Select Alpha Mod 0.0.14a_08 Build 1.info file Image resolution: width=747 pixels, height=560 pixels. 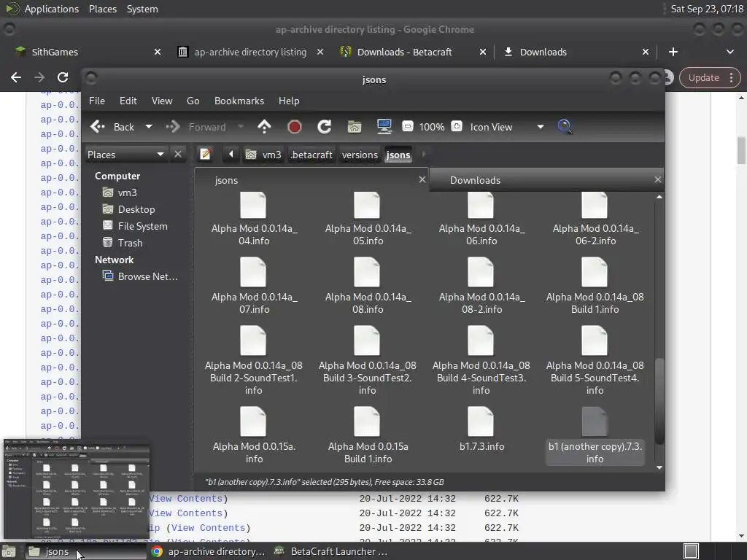(x=595, y=272)
